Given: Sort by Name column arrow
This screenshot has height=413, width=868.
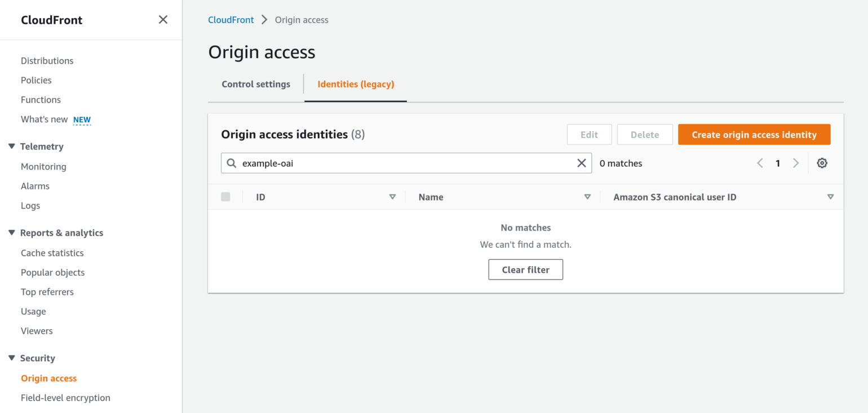Looking at the screenshot, I should click(587, 197).
